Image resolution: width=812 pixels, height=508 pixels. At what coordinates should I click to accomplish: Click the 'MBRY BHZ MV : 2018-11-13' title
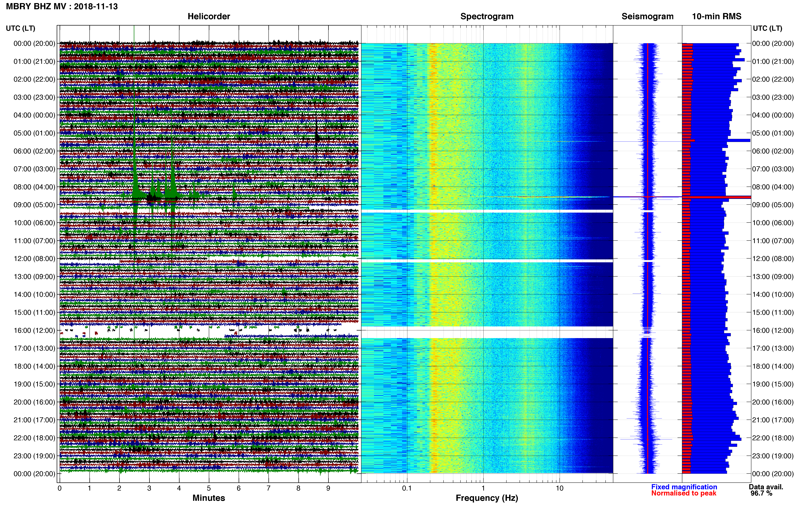[62, 6]
